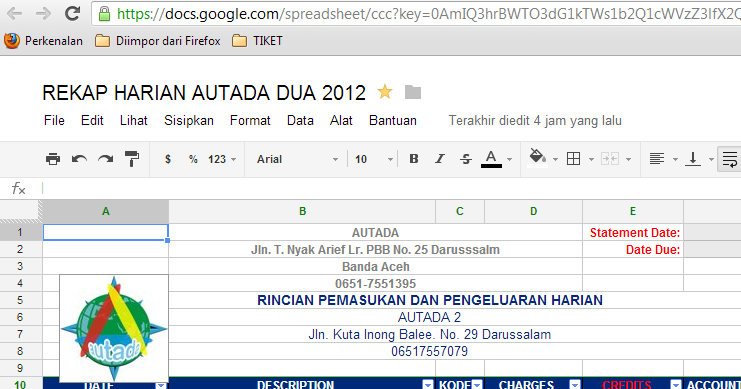Open the Arial font family dropdown
The height and width of the screenshot is (389, 741).
[297, 159]
